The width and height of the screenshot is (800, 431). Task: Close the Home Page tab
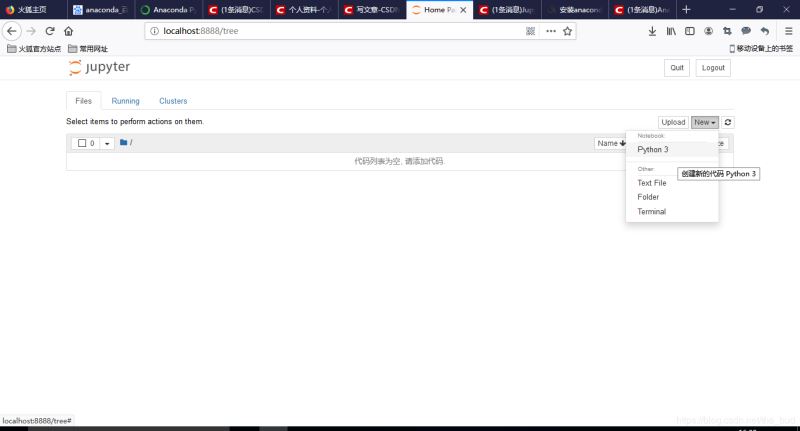(x=463, y=10)
